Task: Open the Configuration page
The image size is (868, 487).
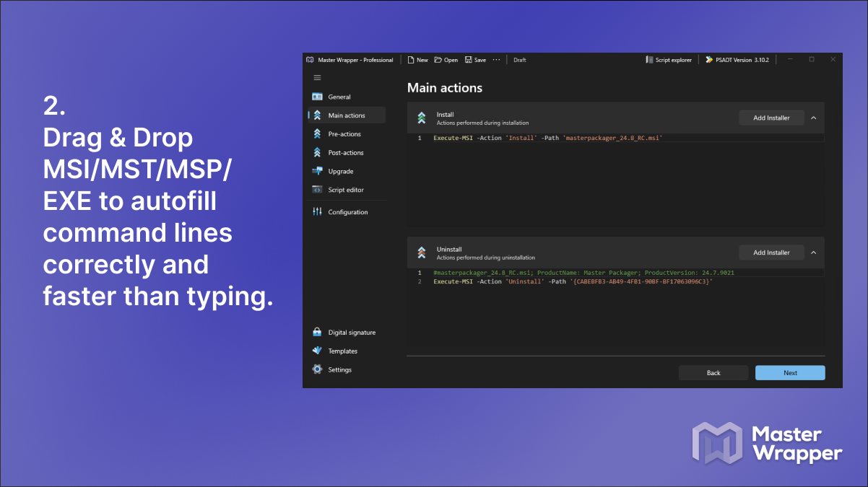Action: [347, 212]
